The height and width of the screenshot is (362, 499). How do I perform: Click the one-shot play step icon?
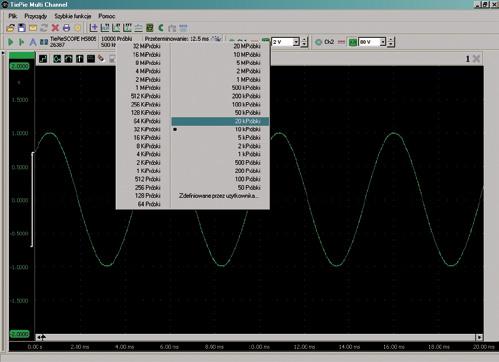pos(22,42)
